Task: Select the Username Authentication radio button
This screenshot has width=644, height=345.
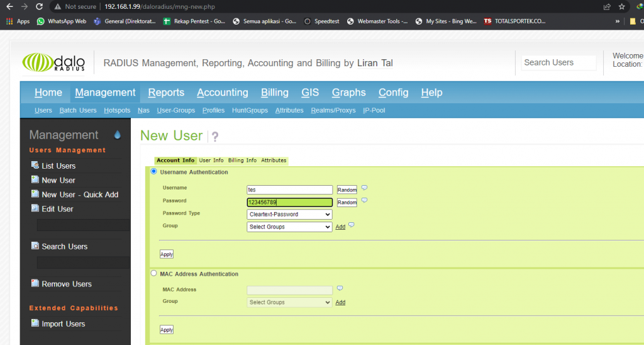Action: 153,171
